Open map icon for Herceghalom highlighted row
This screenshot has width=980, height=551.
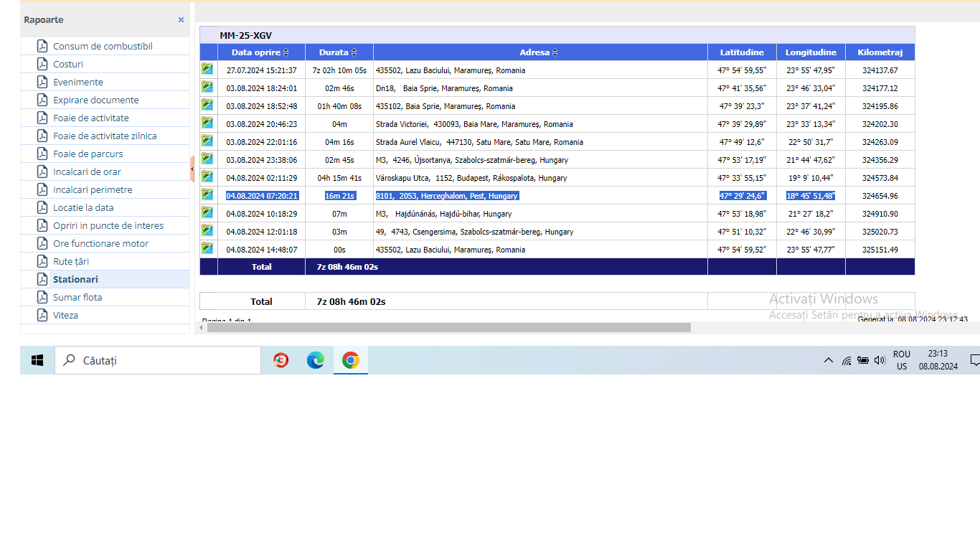pos(207,195)
